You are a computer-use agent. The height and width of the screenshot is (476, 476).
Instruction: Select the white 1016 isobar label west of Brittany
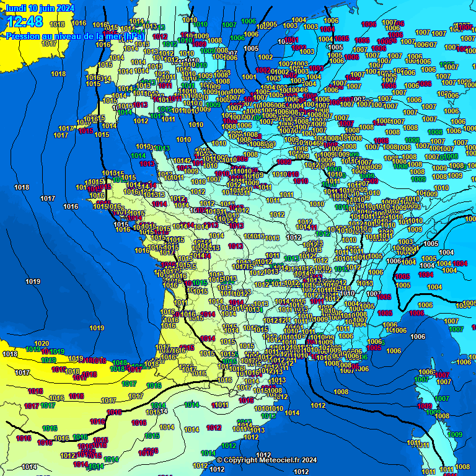[x=71, y=207]
